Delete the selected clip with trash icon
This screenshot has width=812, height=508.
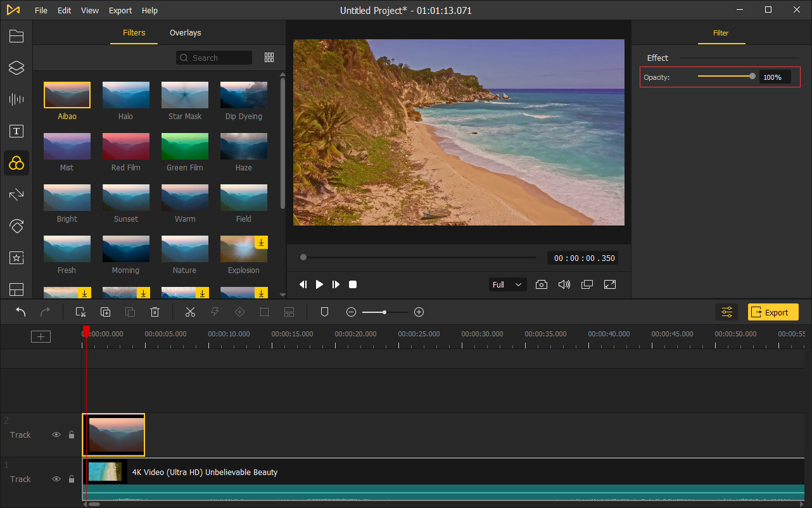point(155,312)
